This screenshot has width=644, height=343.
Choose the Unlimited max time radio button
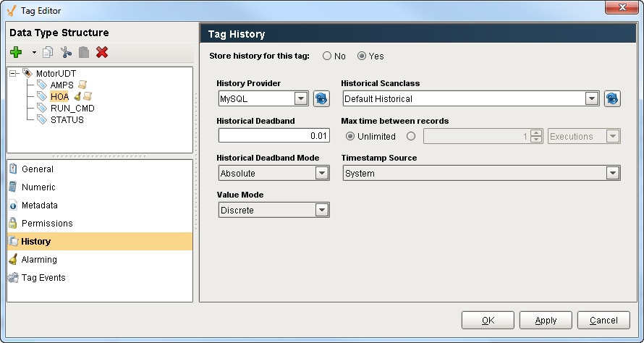click(350, 136)
